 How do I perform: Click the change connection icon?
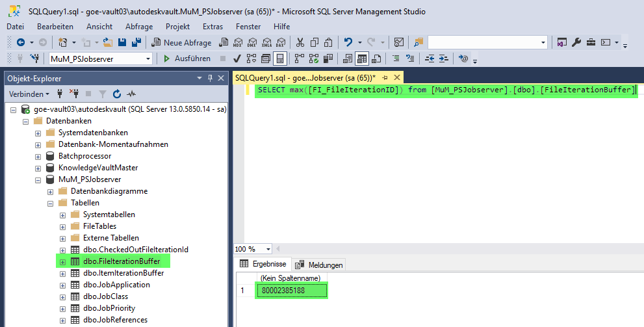coord(34,59)
